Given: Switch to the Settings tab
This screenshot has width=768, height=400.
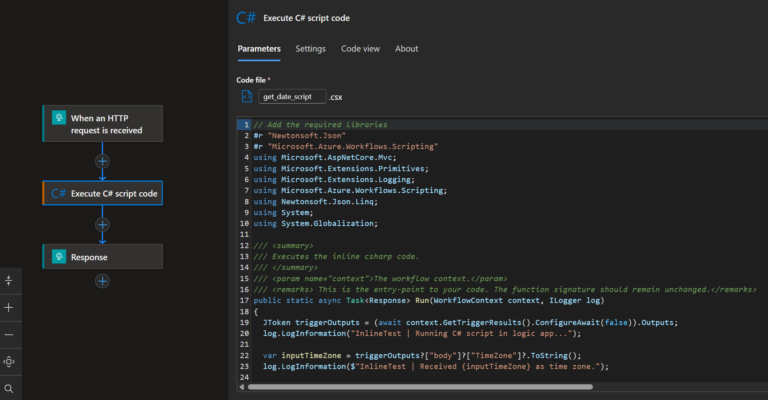Looking at the screenshot, I should click(x=311, y=49).
